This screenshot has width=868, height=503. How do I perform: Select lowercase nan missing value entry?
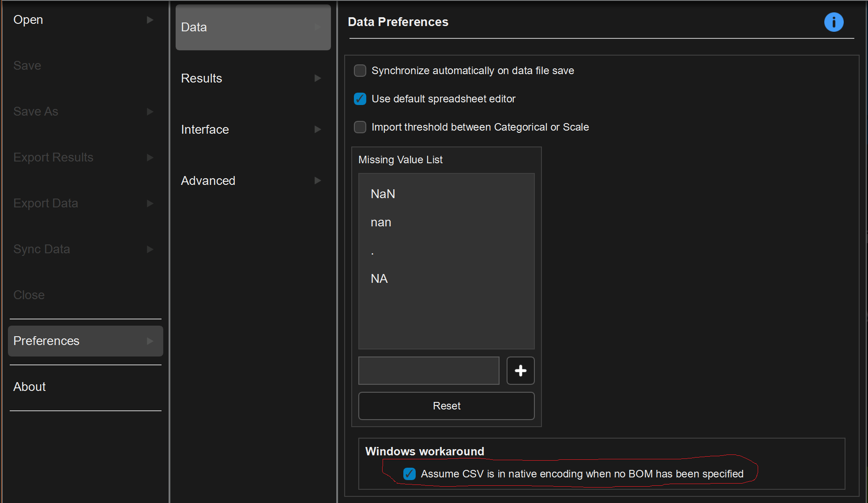(x=381, y=222)
